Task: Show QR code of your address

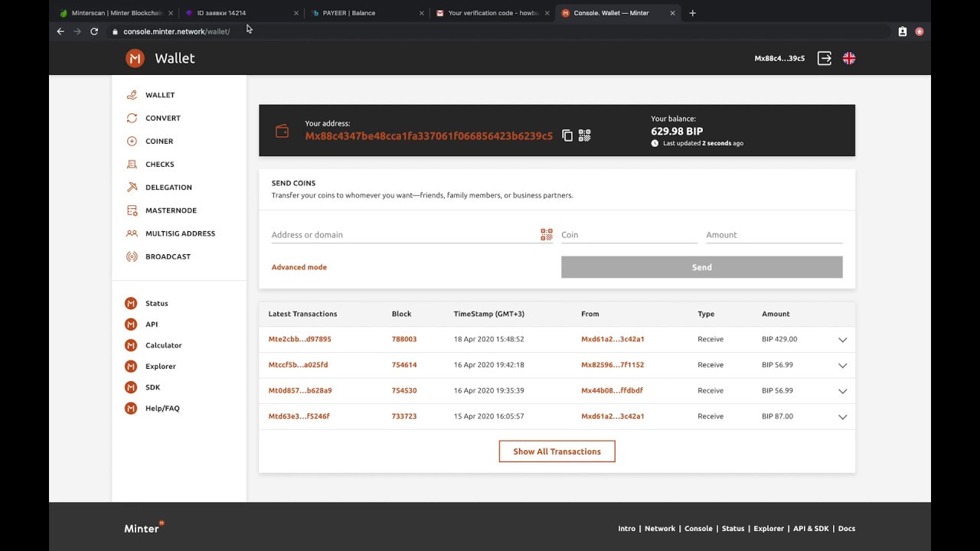Action: pyautogui.click(x=584, y=135)
